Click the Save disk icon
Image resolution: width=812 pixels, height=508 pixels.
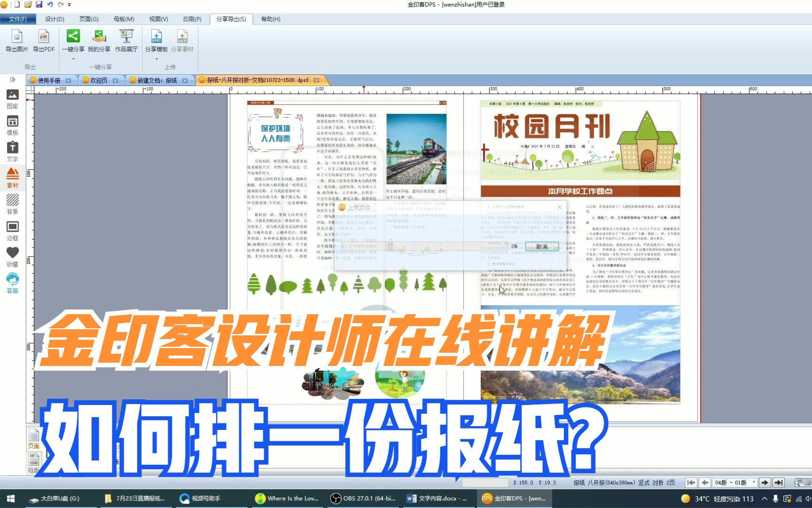click(39, 5)
